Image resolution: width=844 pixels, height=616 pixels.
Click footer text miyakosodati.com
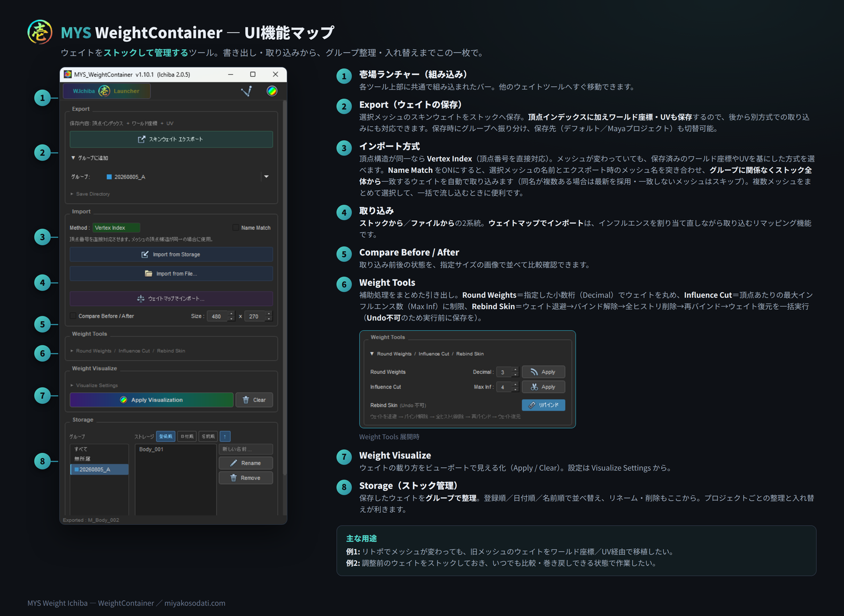(195, 603)
